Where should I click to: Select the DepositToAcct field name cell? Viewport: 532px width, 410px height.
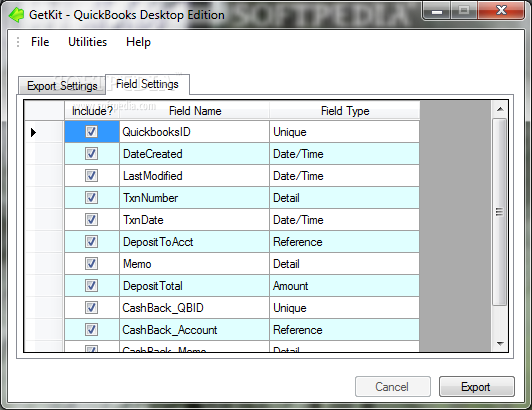tap(194, 242)
